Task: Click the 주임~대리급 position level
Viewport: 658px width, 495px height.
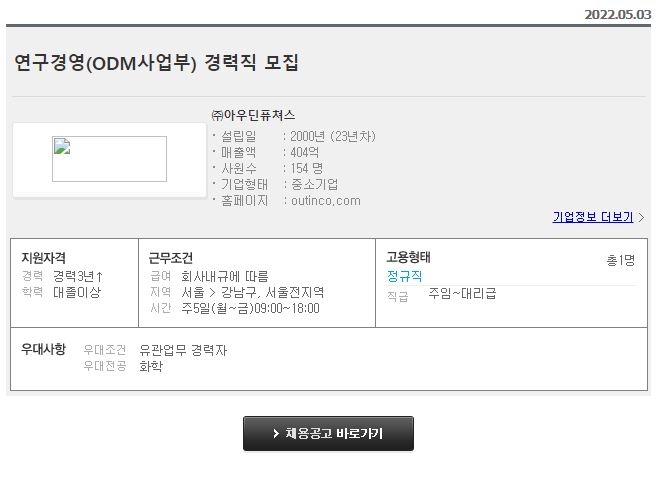Action: coord(462,294)
